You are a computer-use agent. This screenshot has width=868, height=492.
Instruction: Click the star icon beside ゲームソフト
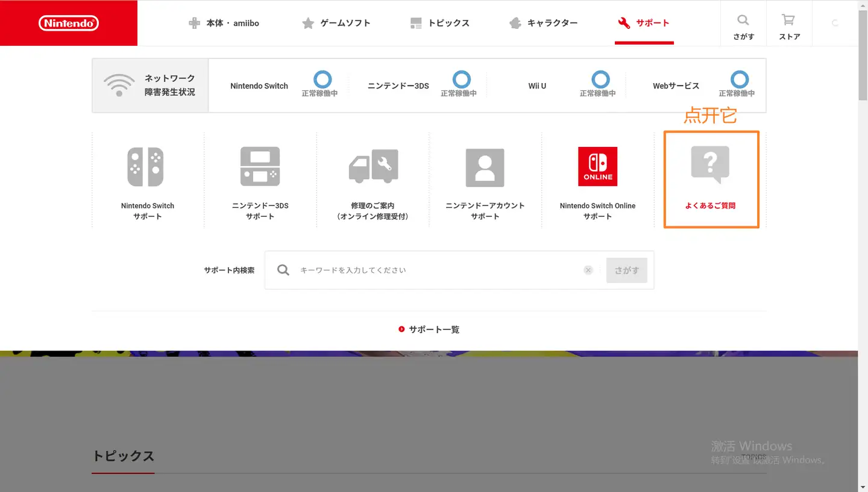308,23
